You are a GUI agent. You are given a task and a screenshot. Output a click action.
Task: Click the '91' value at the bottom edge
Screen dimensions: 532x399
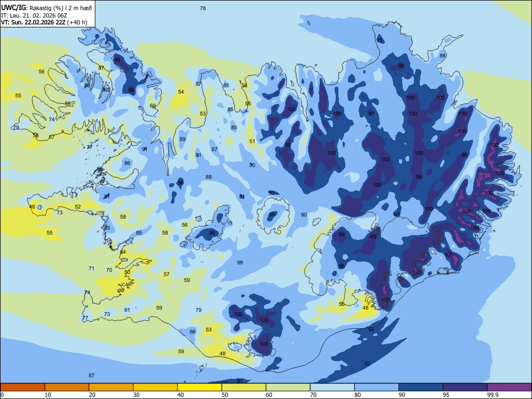click(240, 381)
